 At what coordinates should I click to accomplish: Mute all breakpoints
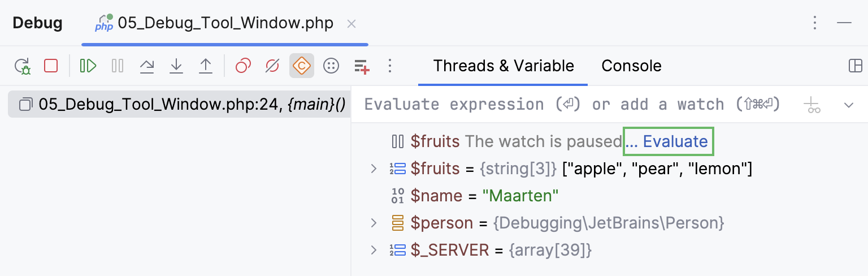272,66
